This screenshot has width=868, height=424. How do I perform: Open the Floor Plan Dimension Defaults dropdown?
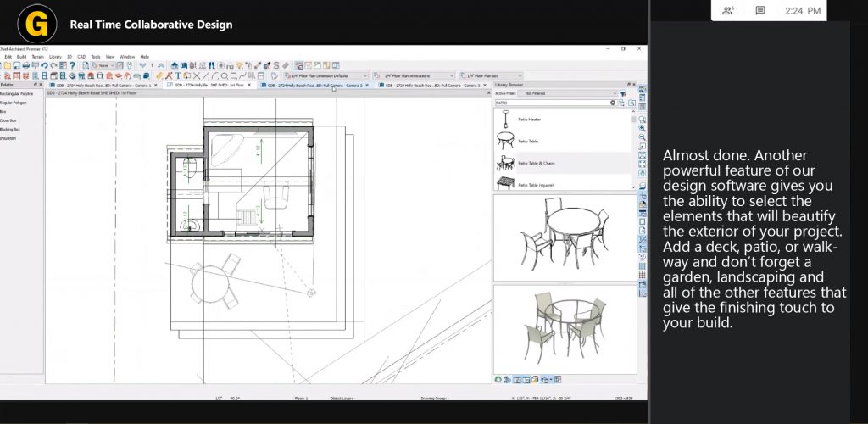tap(325, 75)
